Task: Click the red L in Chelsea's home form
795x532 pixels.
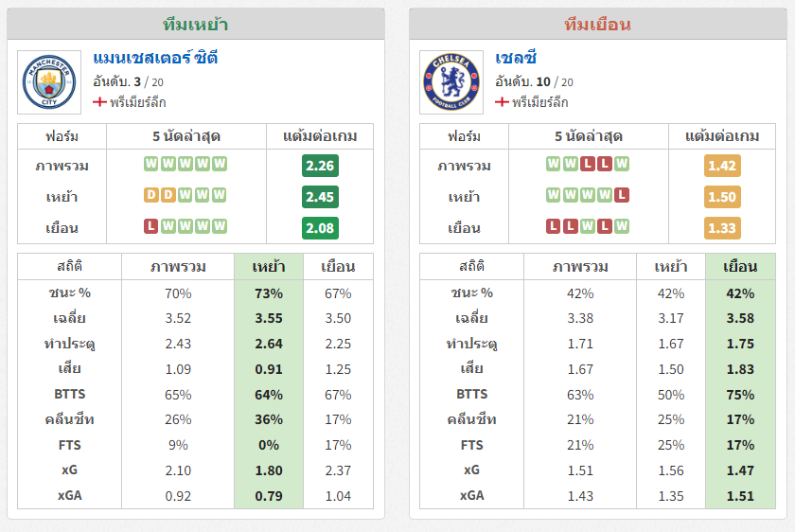Action: click(622, 195)
